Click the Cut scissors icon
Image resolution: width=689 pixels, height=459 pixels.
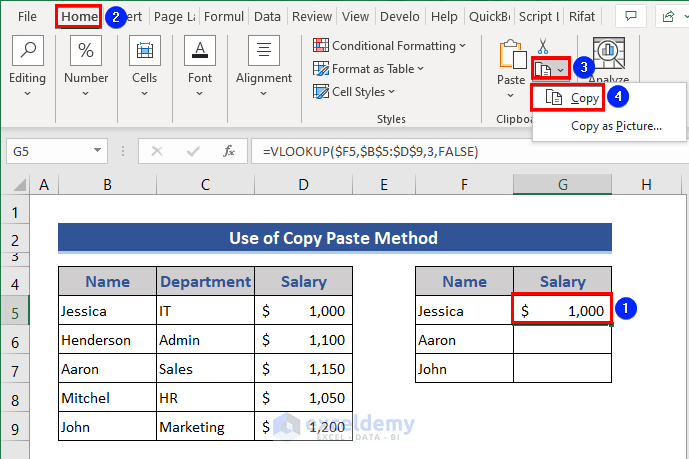pos(543,46)
